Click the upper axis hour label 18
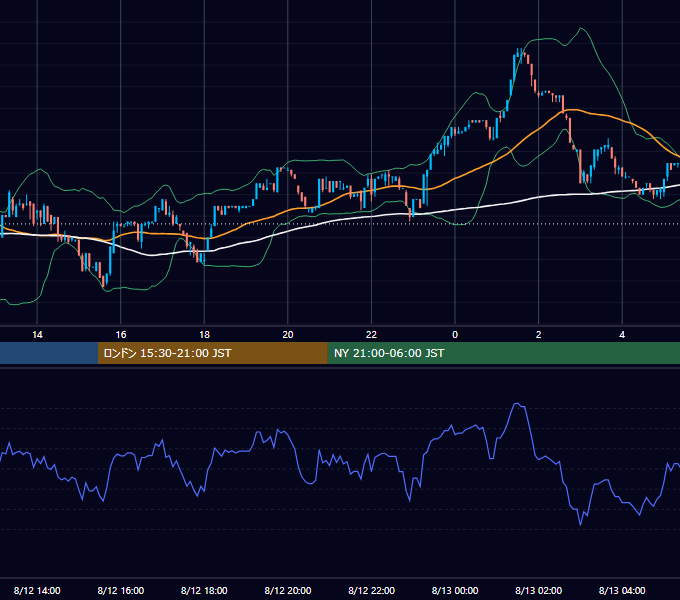680x600 pixels. pos(204,335)
